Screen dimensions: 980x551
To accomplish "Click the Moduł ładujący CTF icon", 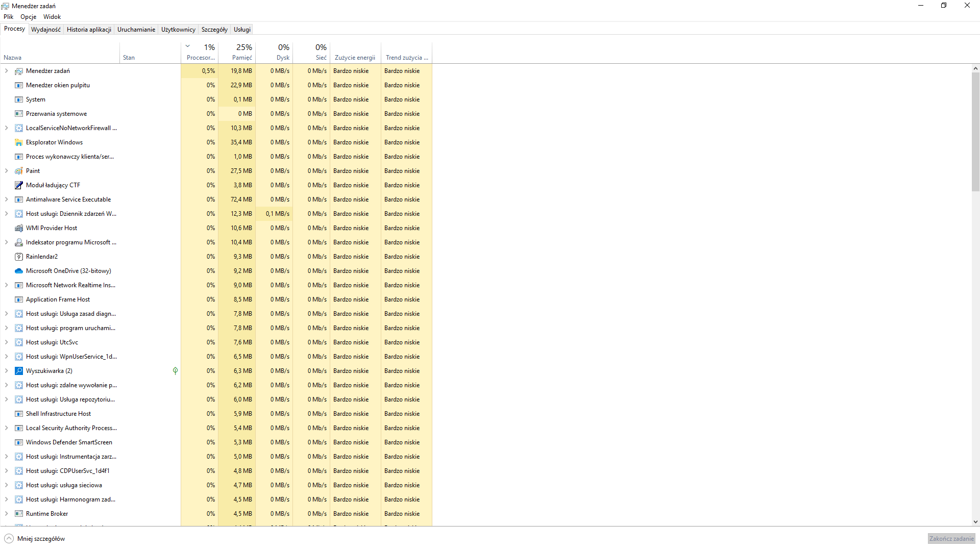I will (19, 185).
